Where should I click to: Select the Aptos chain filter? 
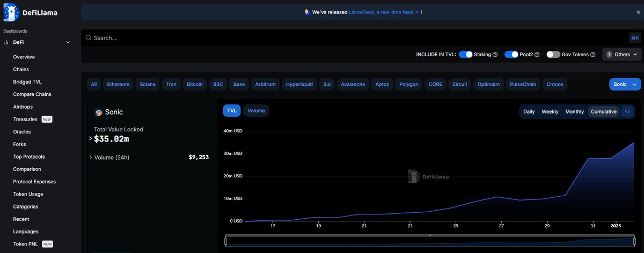[x=382, y=84]
